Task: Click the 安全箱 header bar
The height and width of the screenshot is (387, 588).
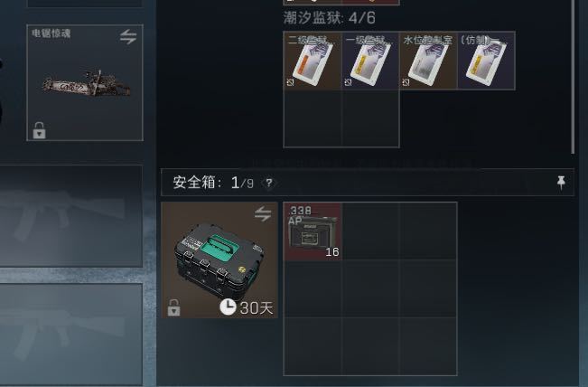Action: [368, 183]
